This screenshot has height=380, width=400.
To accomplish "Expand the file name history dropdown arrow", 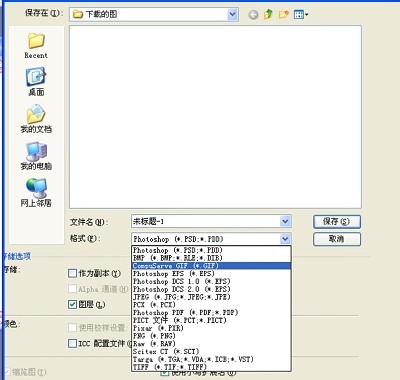I will (285, 221).
